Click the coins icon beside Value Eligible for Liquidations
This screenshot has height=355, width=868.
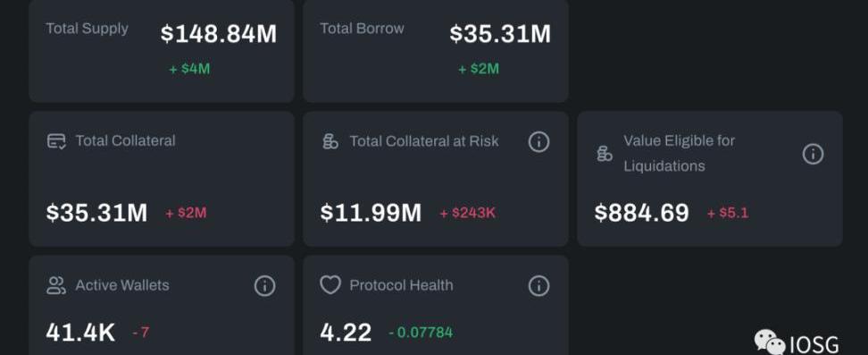pyautogui.click(x=605, y=154)
